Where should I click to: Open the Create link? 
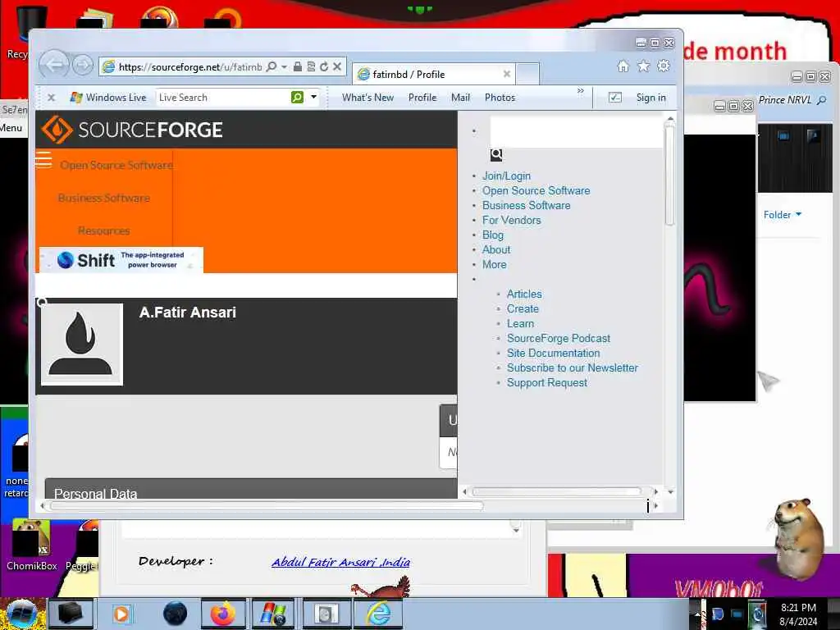click(x=523, y=308)
